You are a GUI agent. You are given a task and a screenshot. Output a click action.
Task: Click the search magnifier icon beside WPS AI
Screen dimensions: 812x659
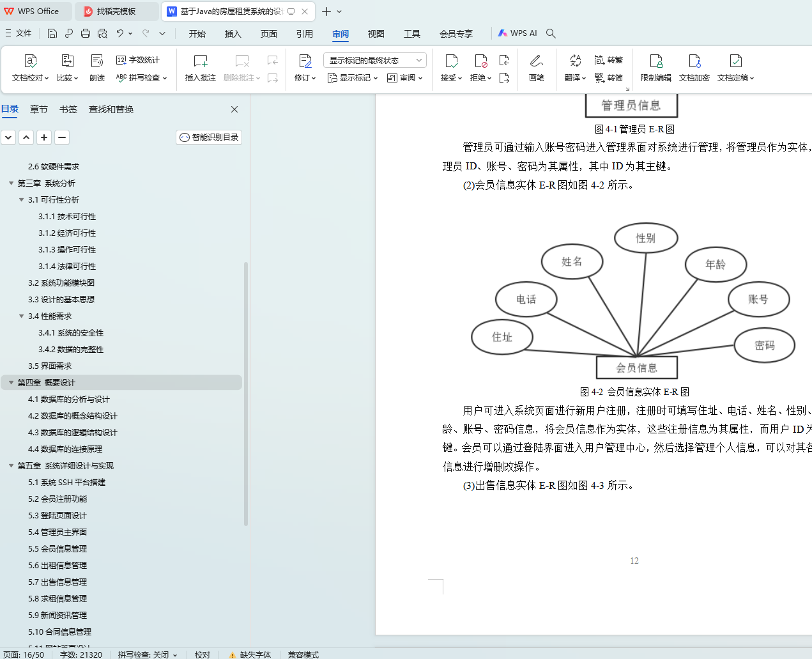click(551, 33)
